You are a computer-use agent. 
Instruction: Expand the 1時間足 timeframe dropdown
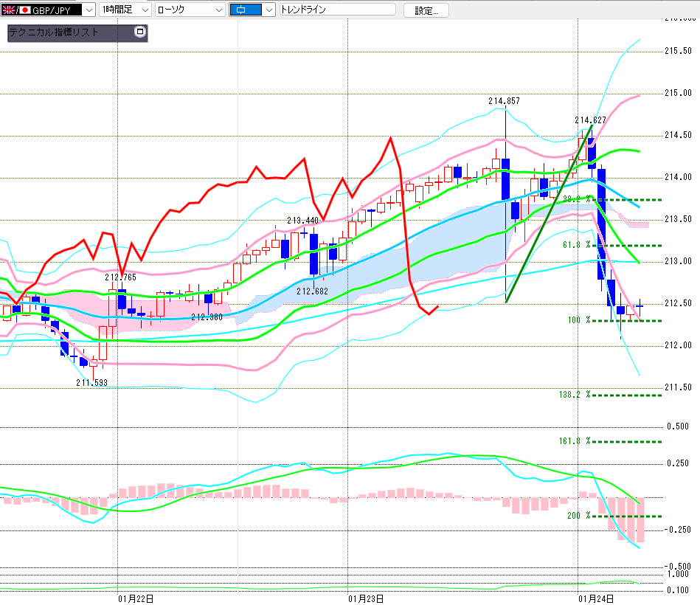pos(145,10)
